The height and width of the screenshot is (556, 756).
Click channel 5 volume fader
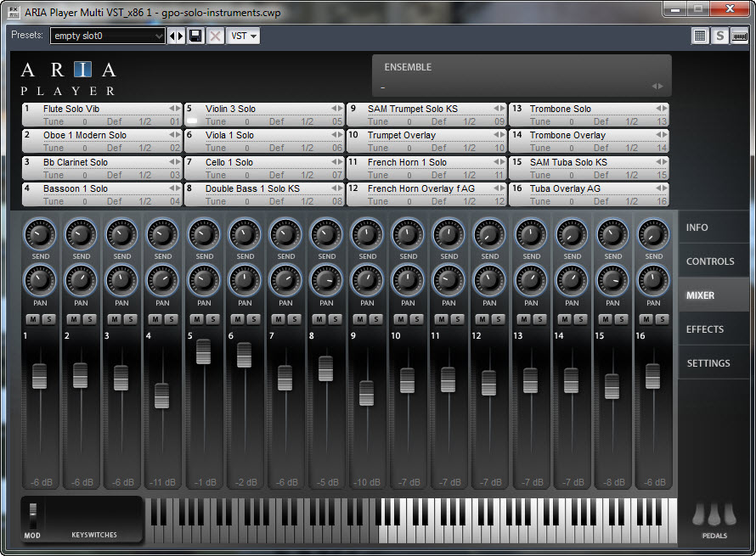pos(204,351)
